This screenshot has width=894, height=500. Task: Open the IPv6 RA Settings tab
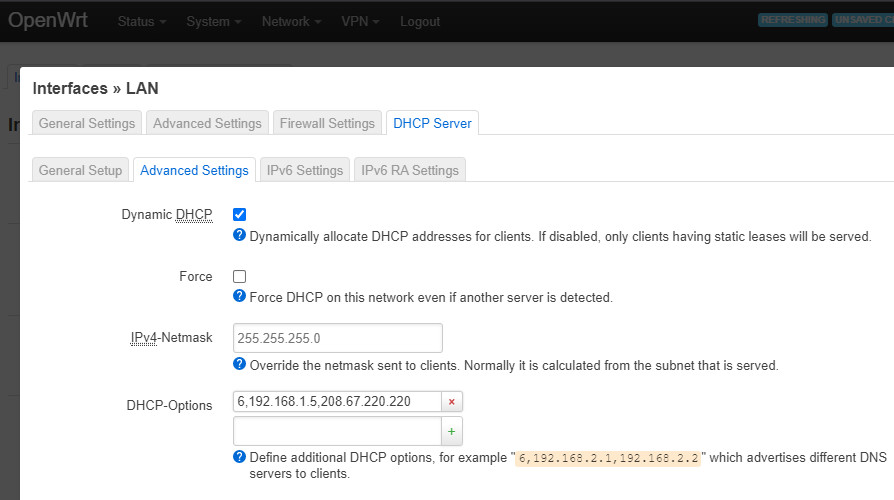click(410, 170)
